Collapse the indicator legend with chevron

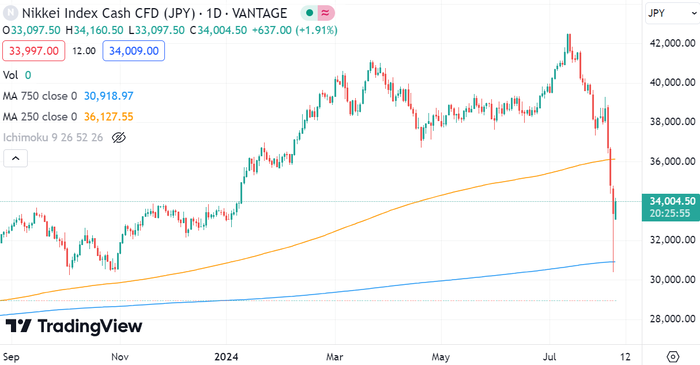click(16, 158)
